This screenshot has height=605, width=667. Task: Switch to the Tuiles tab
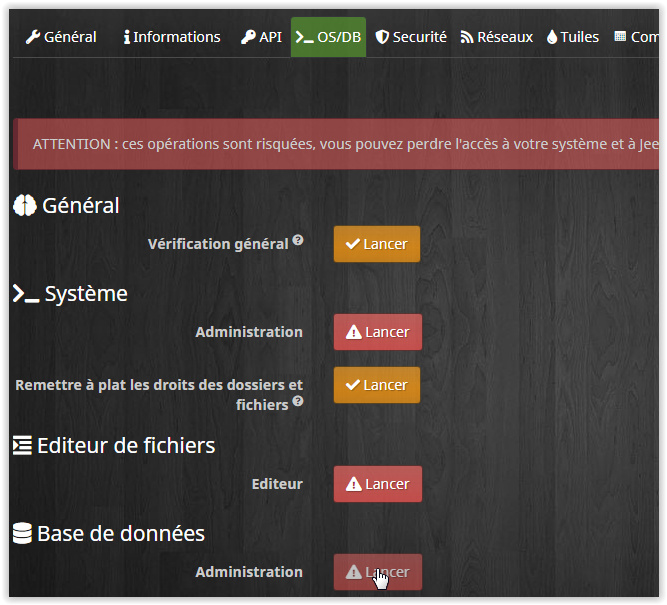[573, 37]
